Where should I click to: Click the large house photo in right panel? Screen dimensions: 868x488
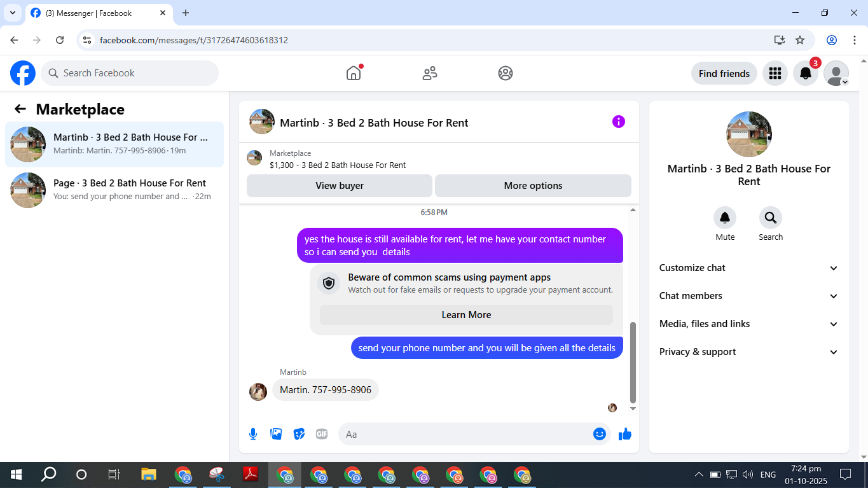pyautogui.click(x=749, y=134)
